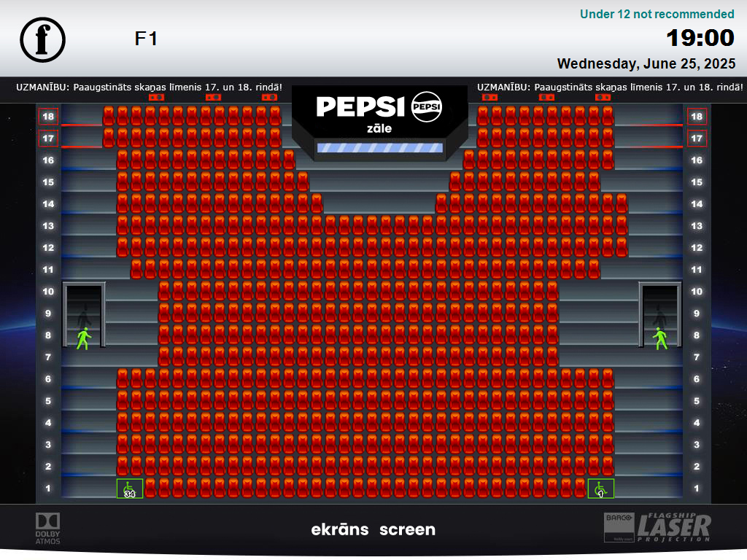Click the right row 1 number
This screenshot has width=747, height=560.
[x=697, y=489]
